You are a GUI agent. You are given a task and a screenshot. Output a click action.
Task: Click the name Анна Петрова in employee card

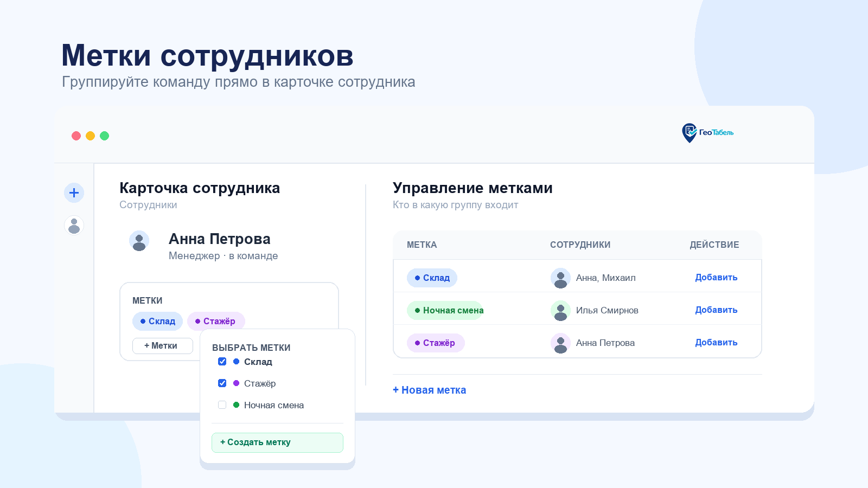(x=219, y=239)
